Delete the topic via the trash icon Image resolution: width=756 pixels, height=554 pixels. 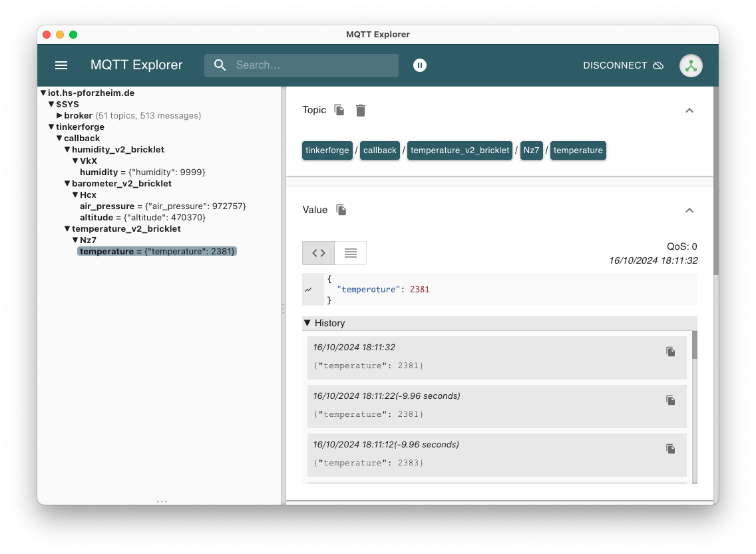(360, 111)
